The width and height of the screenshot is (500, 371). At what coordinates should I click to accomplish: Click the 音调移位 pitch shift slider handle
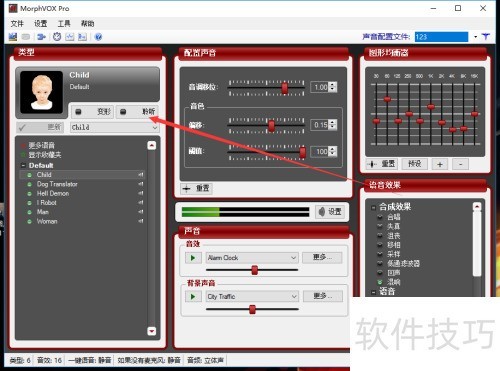(x=284, y=88)
